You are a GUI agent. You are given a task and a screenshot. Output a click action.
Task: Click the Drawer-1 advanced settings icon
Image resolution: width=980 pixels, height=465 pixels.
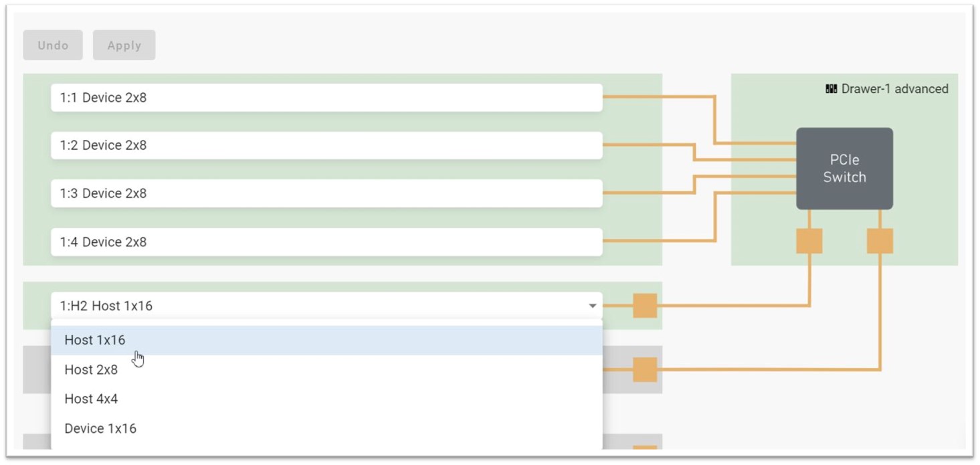831,89
